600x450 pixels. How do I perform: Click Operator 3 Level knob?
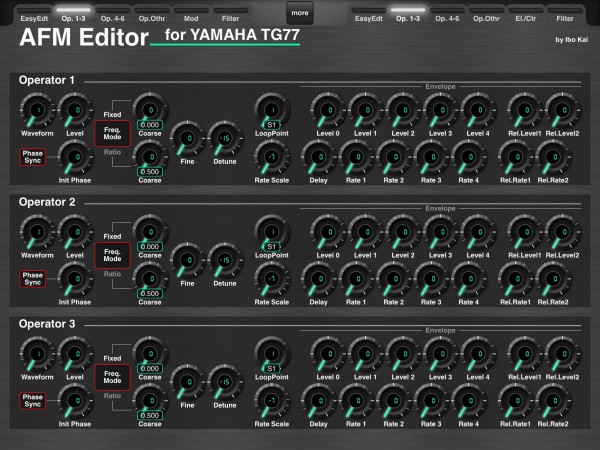tap(75, 354)
